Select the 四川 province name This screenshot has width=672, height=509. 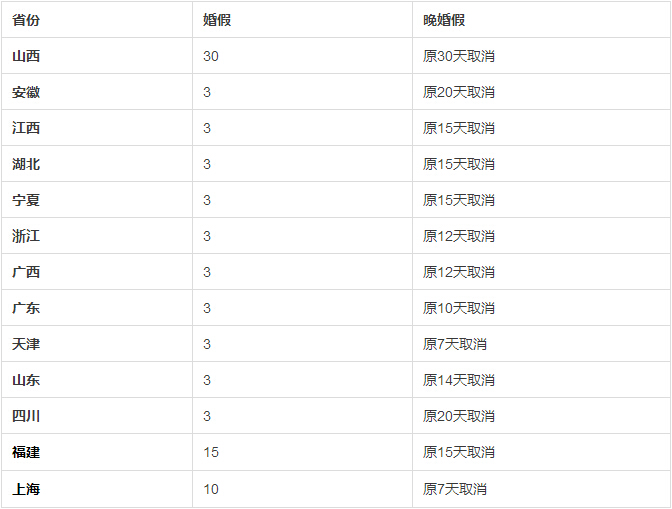[26, 416]
